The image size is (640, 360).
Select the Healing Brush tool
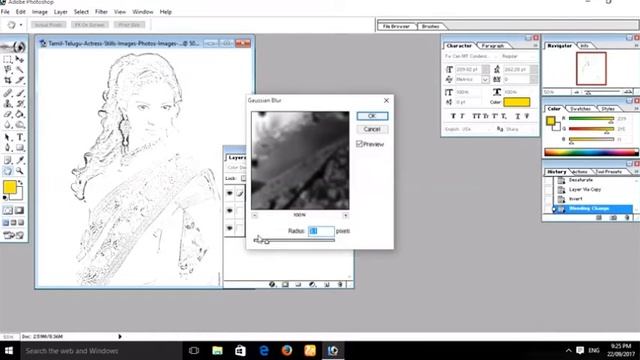tap(7, 93)
